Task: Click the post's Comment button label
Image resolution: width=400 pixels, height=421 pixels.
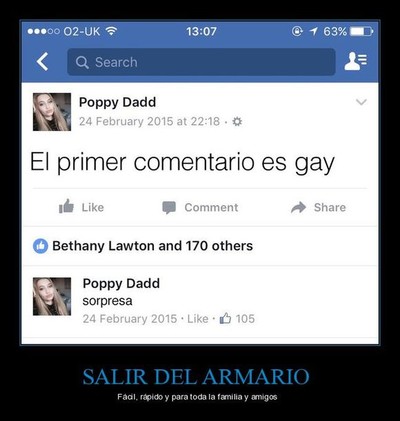Action: [211, 207]
